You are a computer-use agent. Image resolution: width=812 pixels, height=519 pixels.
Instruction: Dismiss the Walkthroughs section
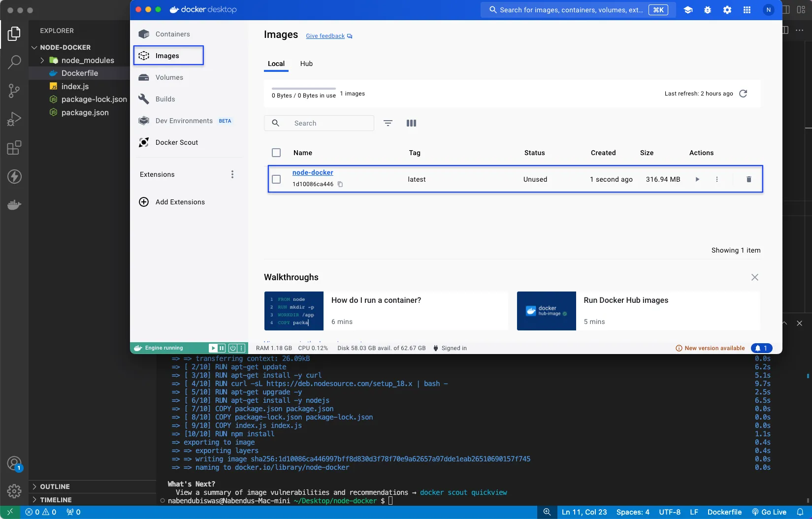coord(755,277)
